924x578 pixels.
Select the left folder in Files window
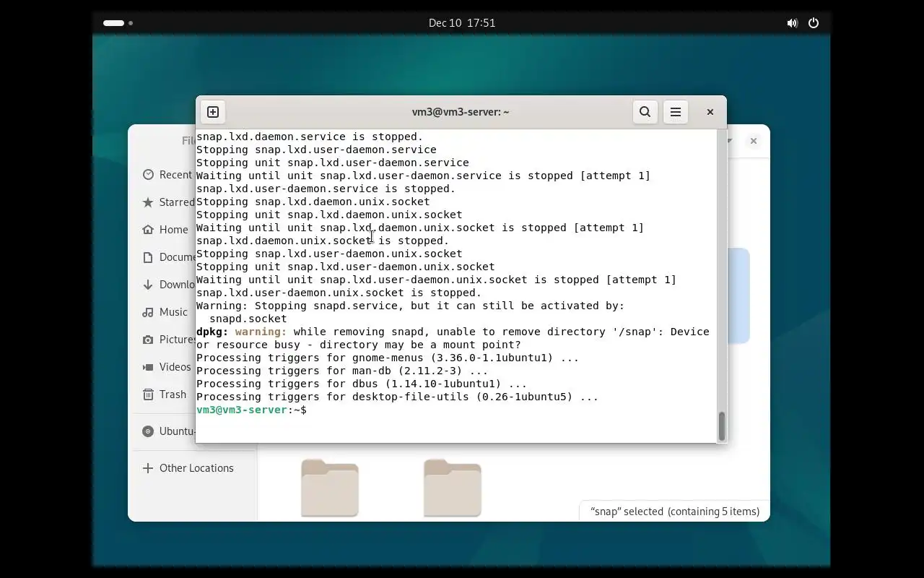pyautogui.click(x=330, y=488)
